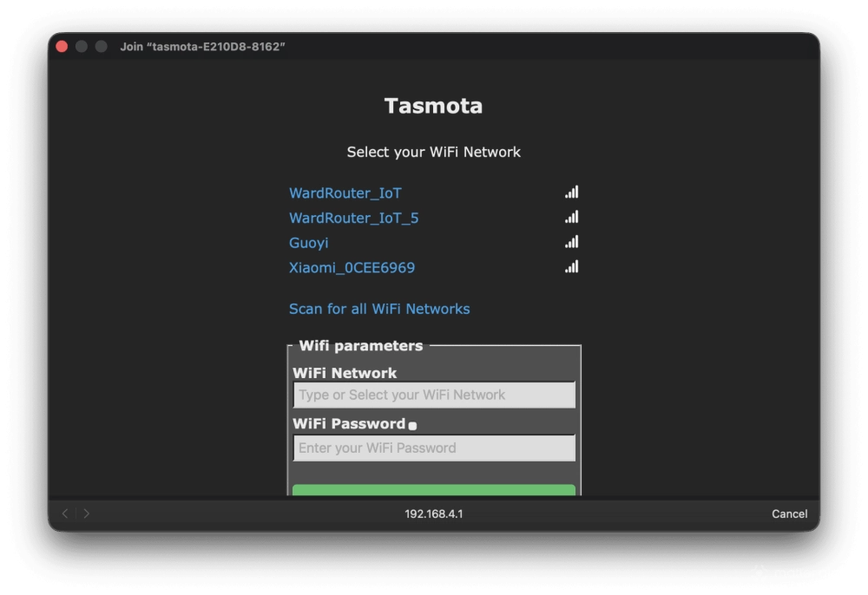Click the Type or Select your WiFi Network box

pyautogui.click(x=434, y=395)
